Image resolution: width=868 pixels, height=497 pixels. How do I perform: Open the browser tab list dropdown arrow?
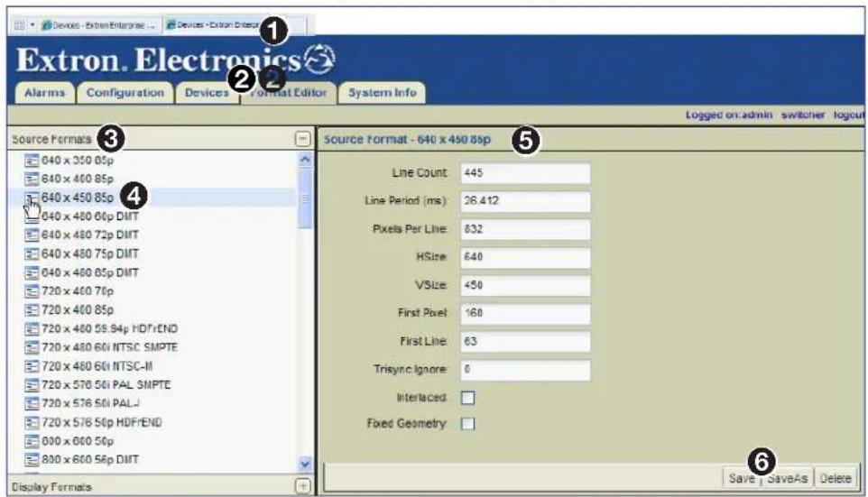(32, 25)
